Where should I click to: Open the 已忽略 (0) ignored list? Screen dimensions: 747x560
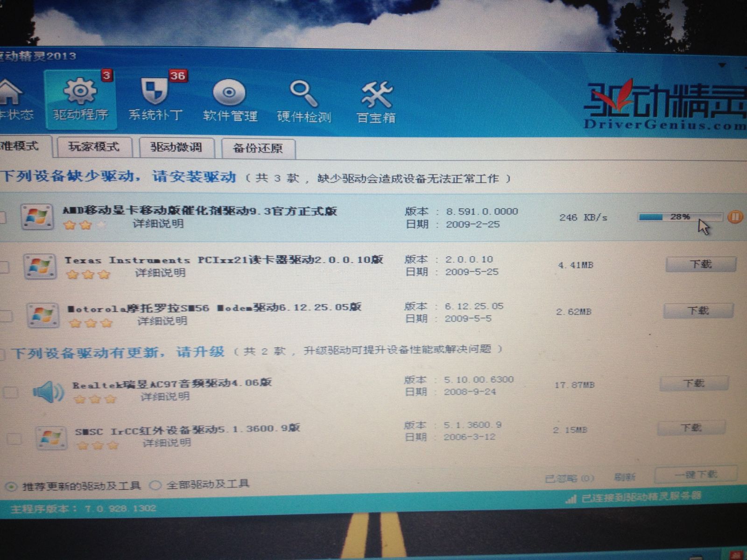569,478
